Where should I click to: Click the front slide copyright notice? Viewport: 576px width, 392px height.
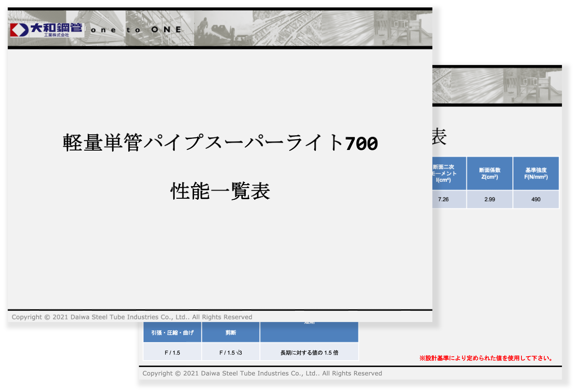(x=132, y=317)
